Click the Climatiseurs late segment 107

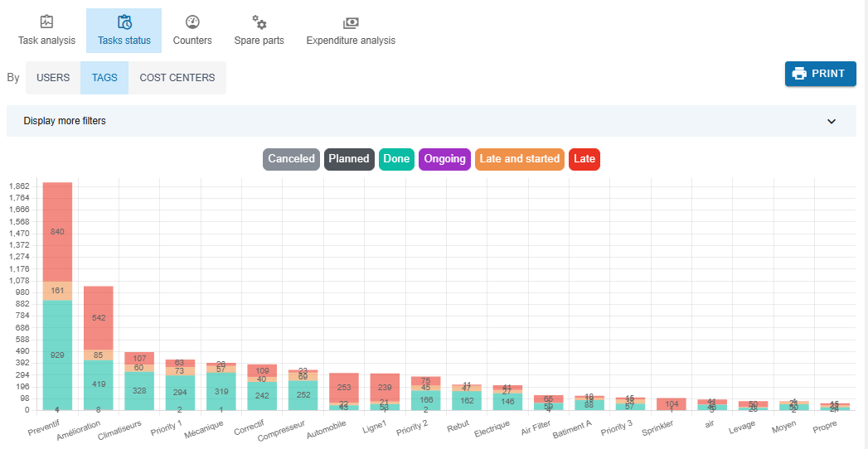coord(139,359)
